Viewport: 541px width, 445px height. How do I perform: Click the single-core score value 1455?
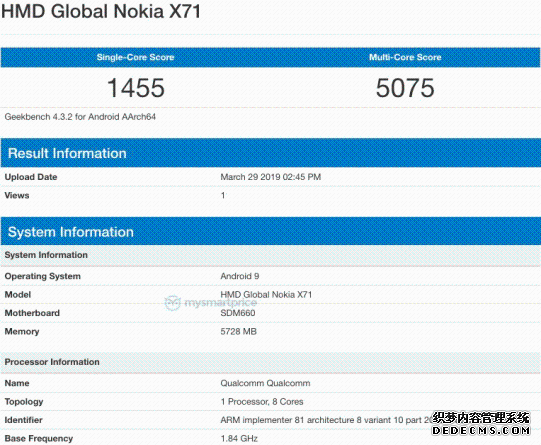click(136, 88)
